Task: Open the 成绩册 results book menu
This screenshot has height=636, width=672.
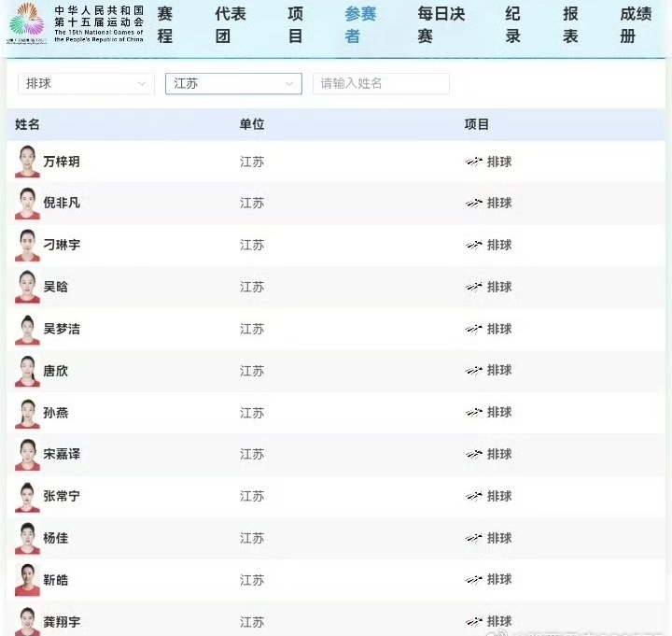Action: point(636,25)
